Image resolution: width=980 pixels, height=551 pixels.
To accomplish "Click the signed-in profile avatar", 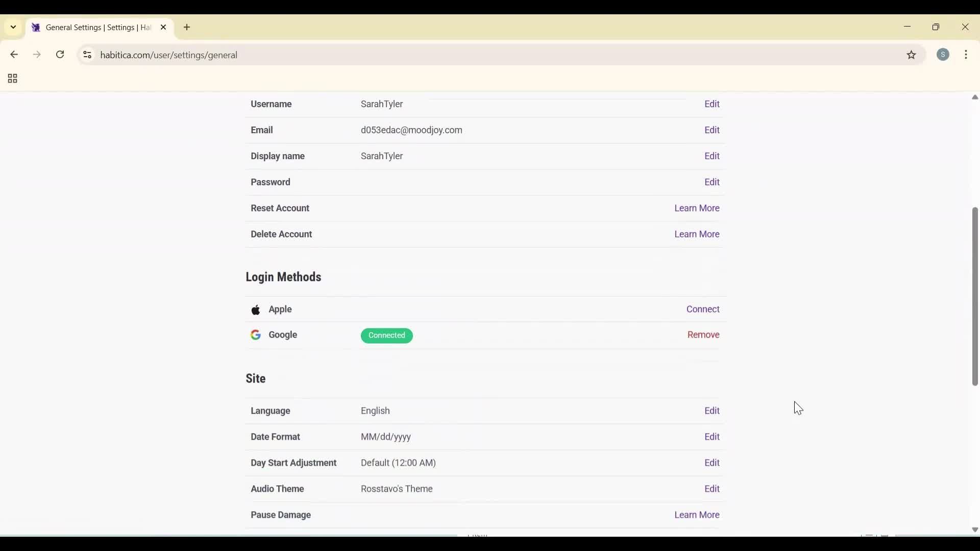I will point(943,55).
